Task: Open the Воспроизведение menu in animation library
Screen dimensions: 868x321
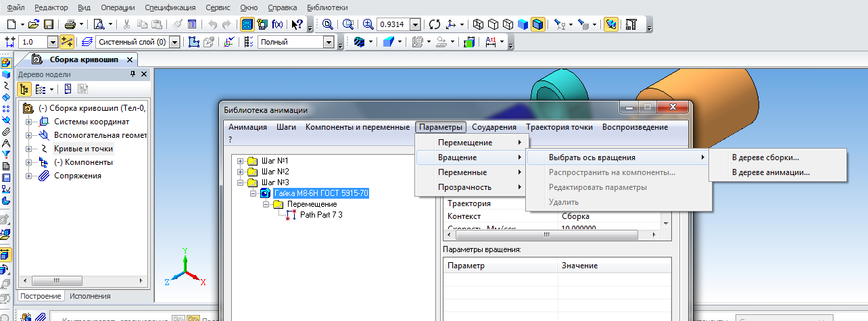Action: (634, 127)
